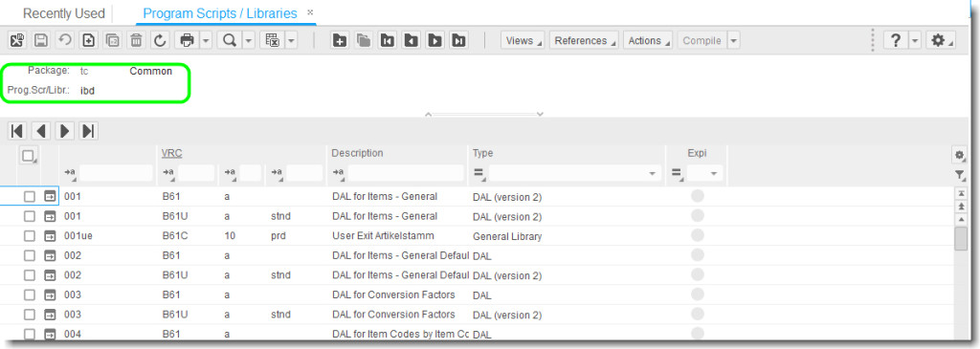
Task: Click the undo arrow icon
Action: pos(64,40)
